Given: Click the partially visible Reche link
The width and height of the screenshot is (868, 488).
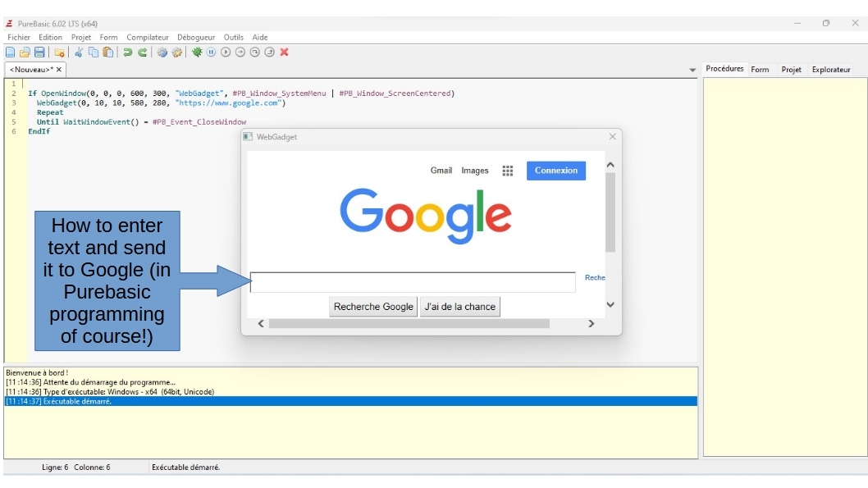Looking at the screenshot, I should tap(595, 278).
